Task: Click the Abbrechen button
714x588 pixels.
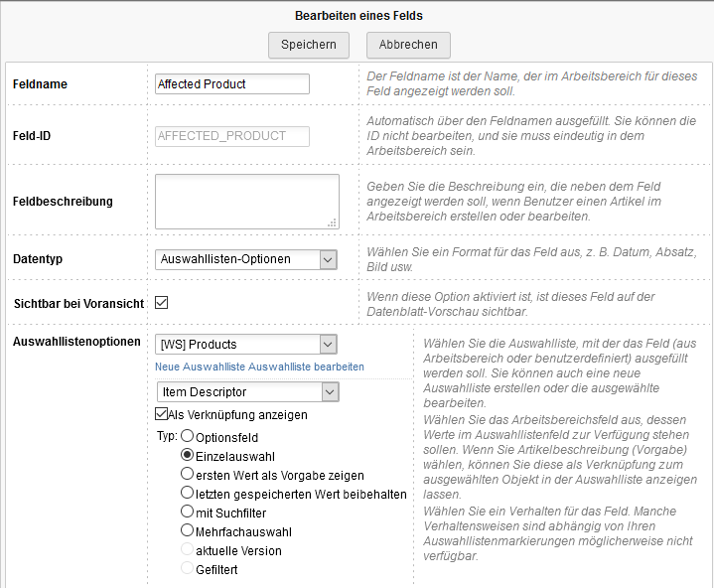Action: click(408, 45)
